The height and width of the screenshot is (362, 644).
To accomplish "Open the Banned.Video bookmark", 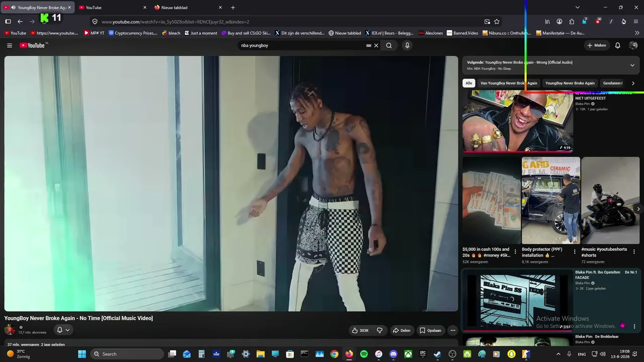I will [463, 33].
